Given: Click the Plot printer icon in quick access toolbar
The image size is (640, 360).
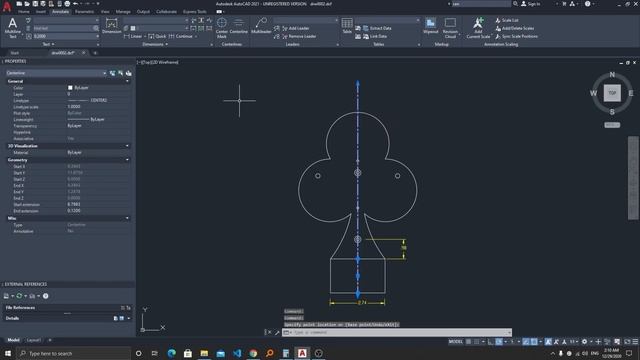Looking at the screenshot, I should pos(67,4).
